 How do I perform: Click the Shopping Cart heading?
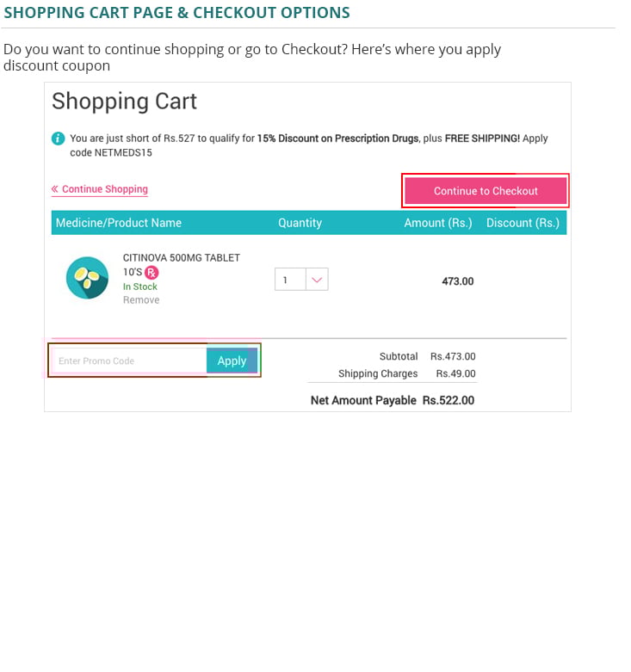click(x=125, y=102)
